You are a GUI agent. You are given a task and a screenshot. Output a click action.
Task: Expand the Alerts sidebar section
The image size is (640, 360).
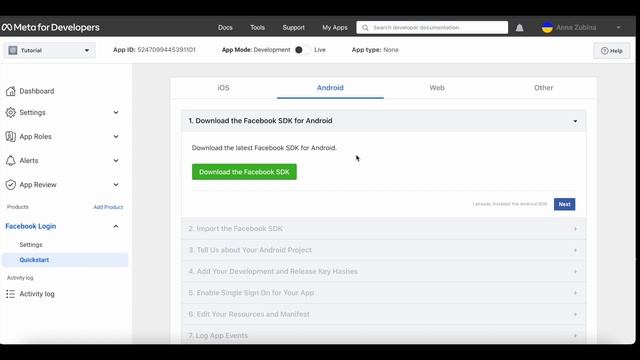116,160
